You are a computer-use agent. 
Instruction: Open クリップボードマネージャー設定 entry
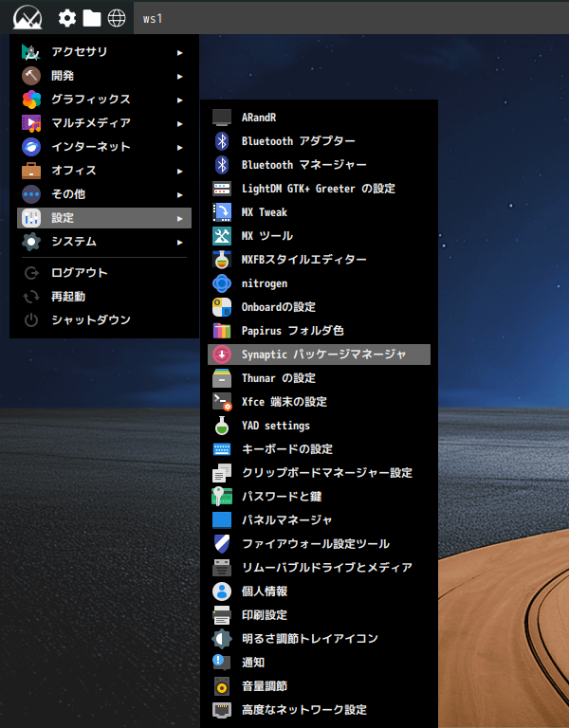(x=319, y=473)
